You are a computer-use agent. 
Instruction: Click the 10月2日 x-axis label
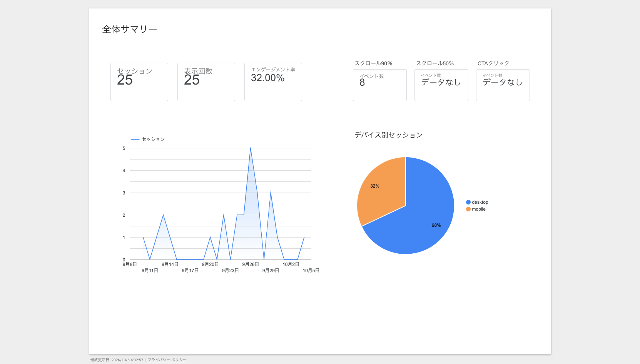coord(291,264)
